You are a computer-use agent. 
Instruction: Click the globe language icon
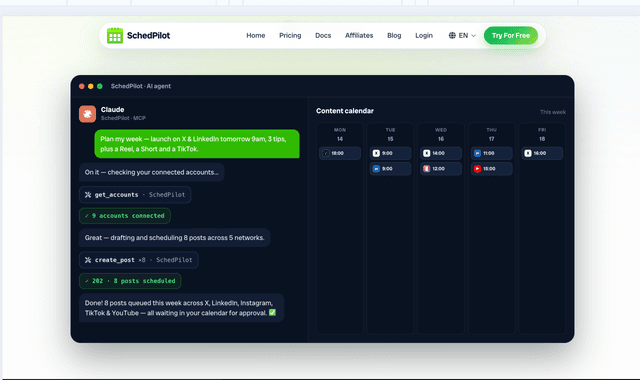[452, 36]
